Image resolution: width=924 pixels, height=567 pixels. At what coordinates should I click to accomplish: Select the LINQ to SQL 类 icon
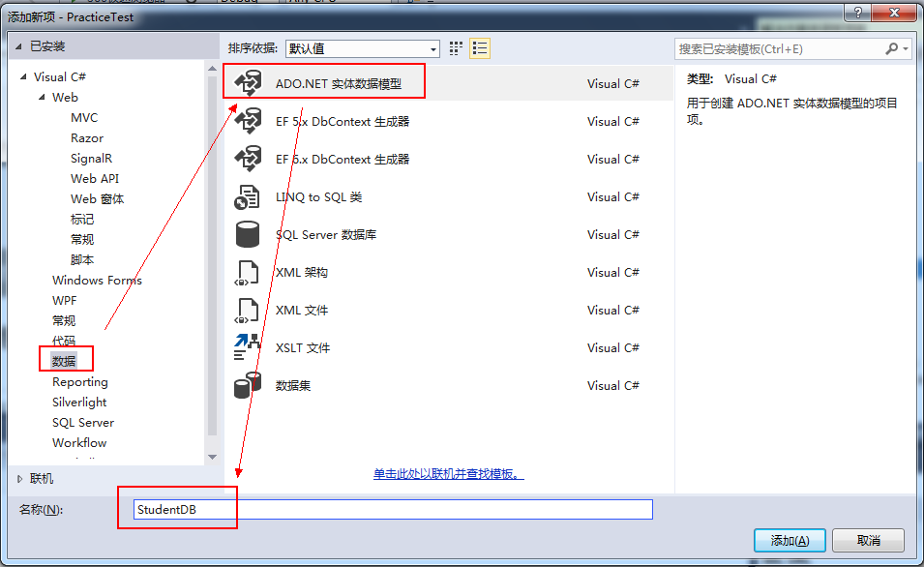coord(248,196)
